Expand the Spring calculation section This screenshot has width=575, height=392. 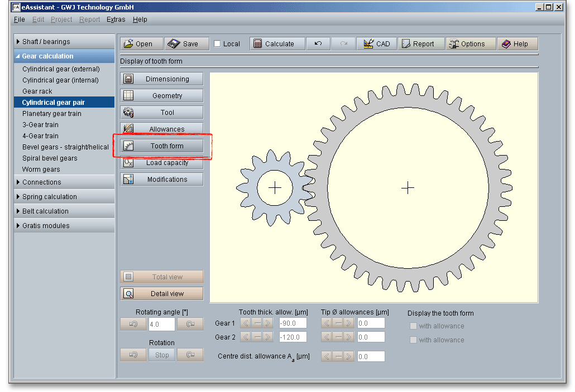[50, 197]
